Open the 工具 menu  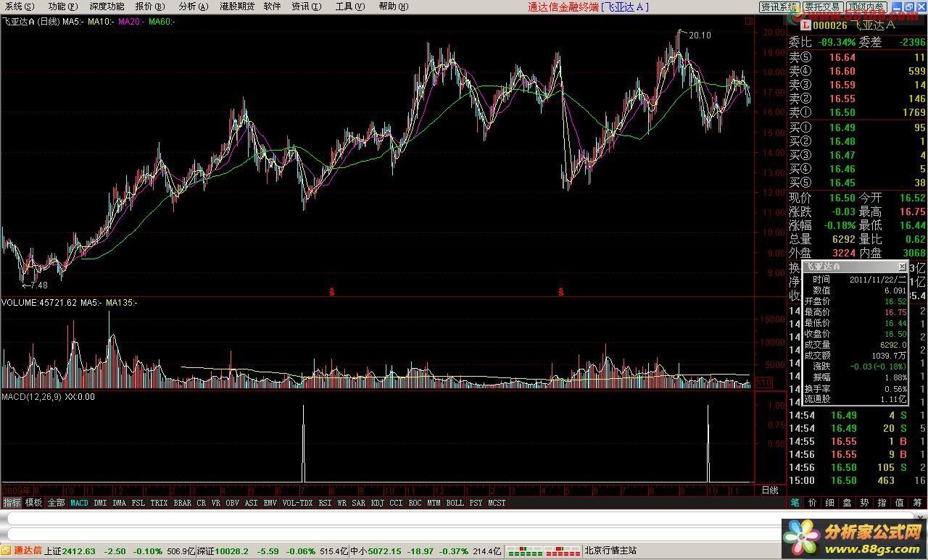pyautogui.click(x=350, y=7)
